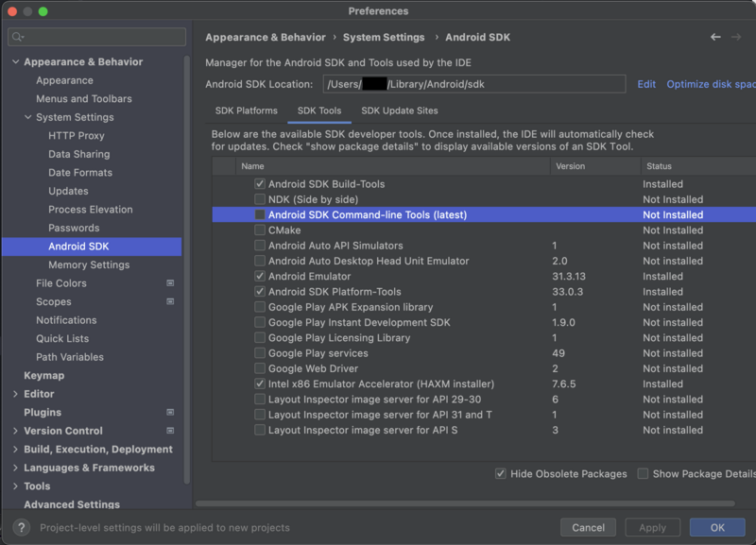Image resolution: width=756 pixels, height=545 pixels.
Task: Click the OK button
Action: coord(717,527)
